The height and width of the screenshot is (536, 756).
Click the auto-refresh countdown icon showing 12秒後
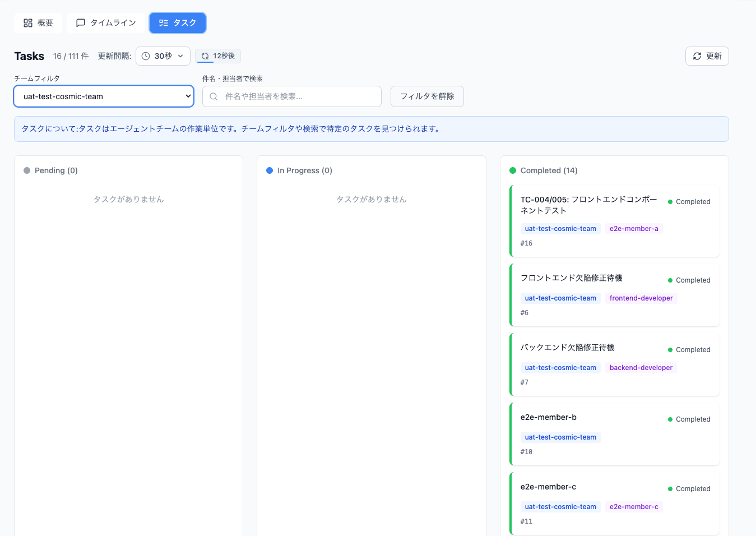click(206, 56)
